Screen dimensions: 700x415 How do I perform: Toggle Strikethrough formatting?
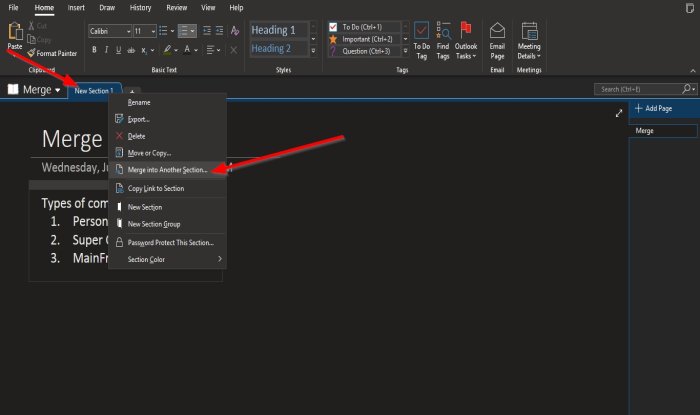pyautogui.click(x=131, y=50)
